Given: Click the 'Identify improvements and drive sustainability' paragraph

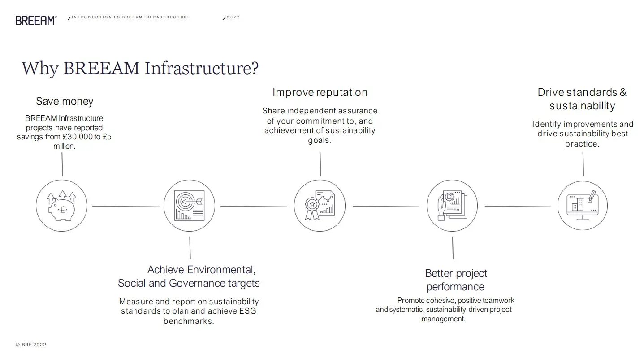Looking at the screenshot, I should pos(583,134).
